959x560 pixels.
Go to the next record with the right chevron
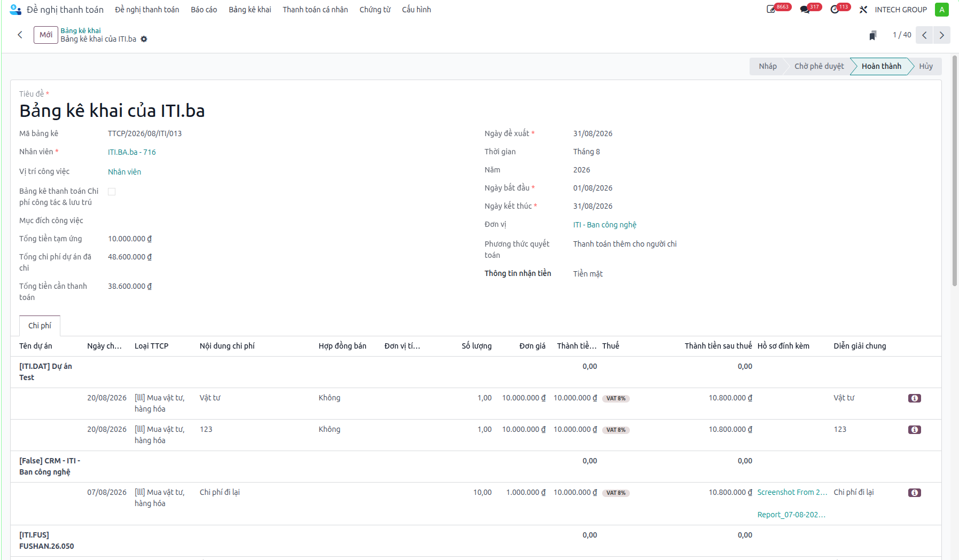(x=941, y=35)
